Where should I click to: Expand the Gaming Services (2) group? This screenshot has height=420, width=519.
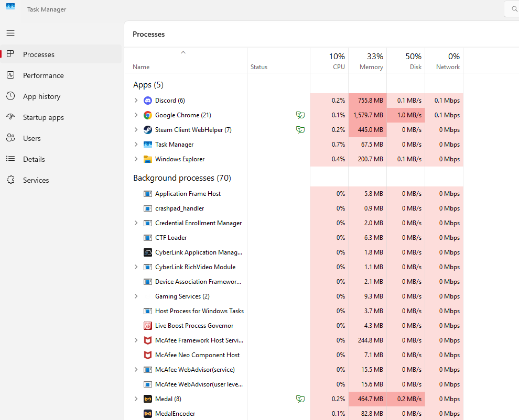[136, 296]
